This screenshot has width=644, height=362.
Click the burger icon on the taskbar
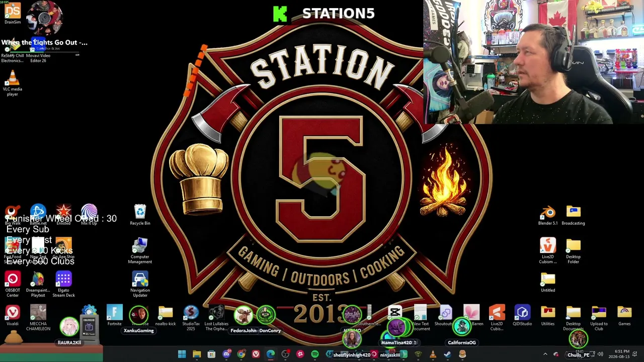[462, 354]
